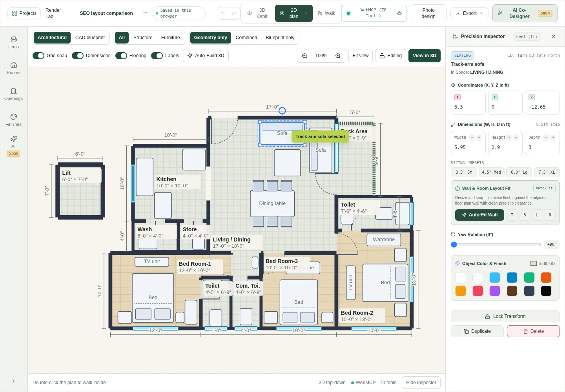
Task: Disable the Flooring toggle
Action: (121, 56)
